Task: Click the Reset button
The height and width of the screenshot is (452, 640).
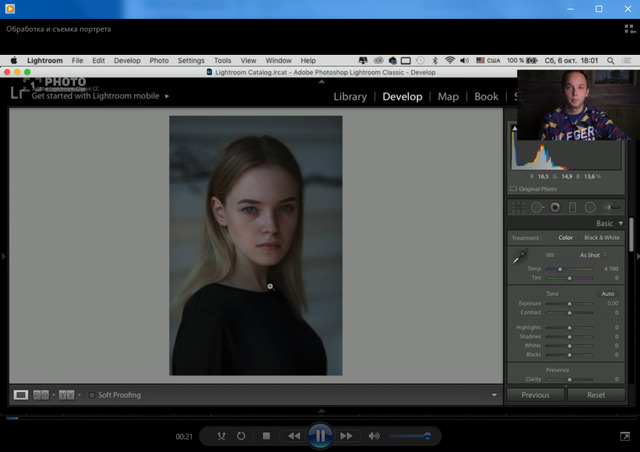Action: 596,395
